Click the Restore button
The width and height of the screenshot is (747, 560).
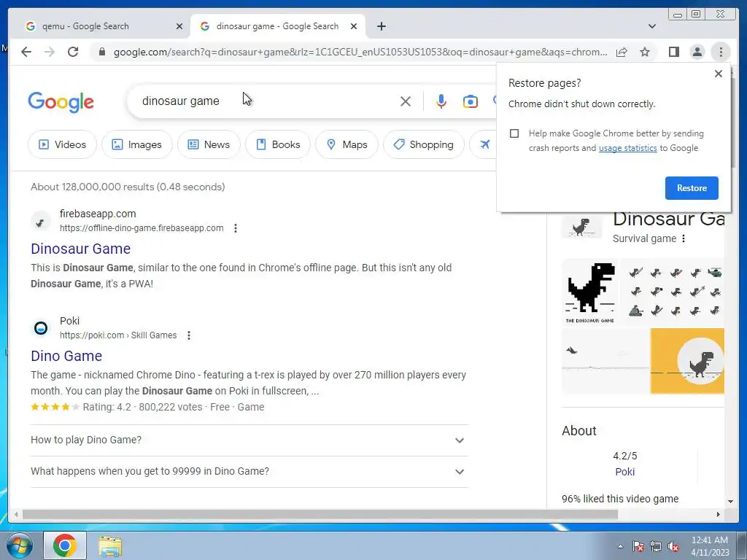point(692,188)
